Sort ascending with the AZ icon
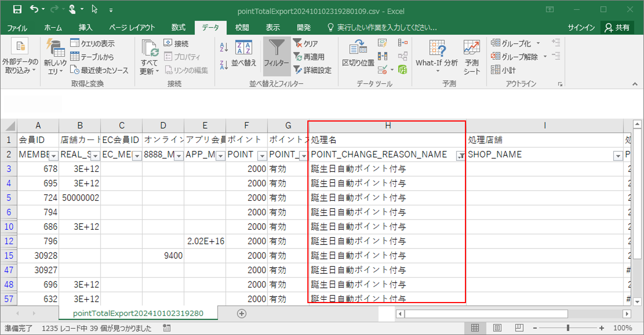Viewport: 644px width, 335px height. coord(223,47)
